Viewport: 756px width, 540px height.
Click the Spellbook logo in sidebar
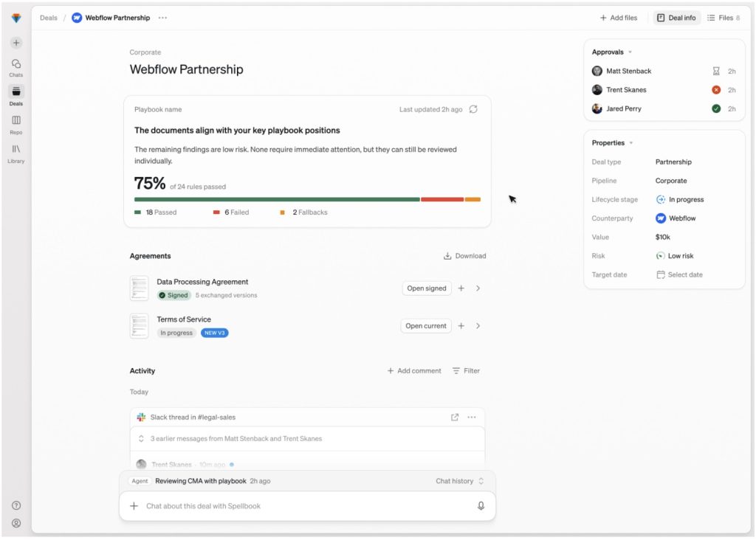click(16, 18)
